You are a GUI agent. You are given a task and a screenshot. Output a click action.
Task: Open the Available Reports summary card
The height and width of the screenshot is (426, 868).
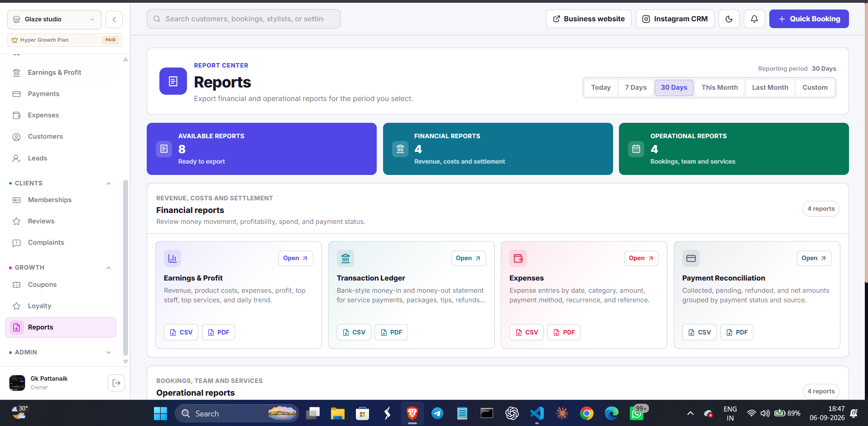pyautogui.click(x=262, y=149)
